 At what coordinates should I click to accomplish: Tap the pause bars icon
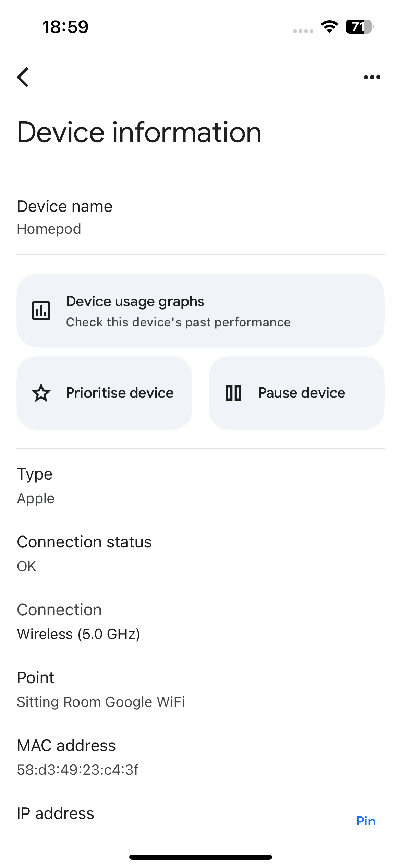pos(233,393)
